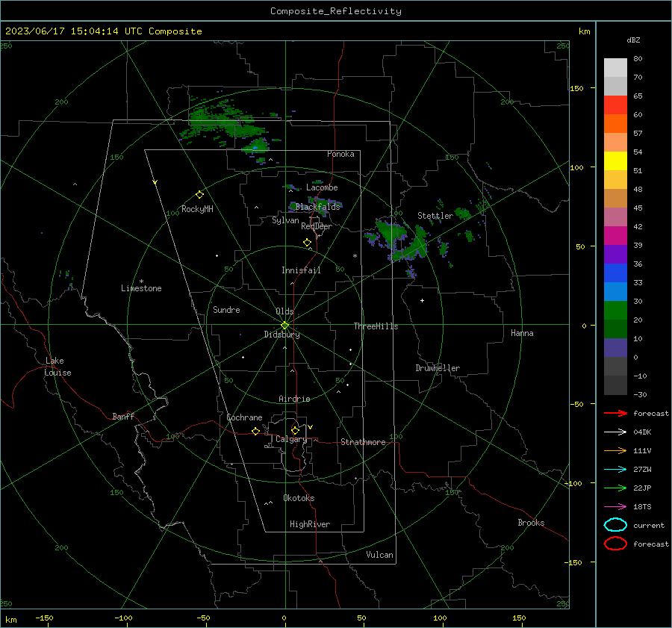Screen dimensions: 672x628
Task: Click the dBZ legend heading
Action: pyautogui.click(x=633, y=40)
